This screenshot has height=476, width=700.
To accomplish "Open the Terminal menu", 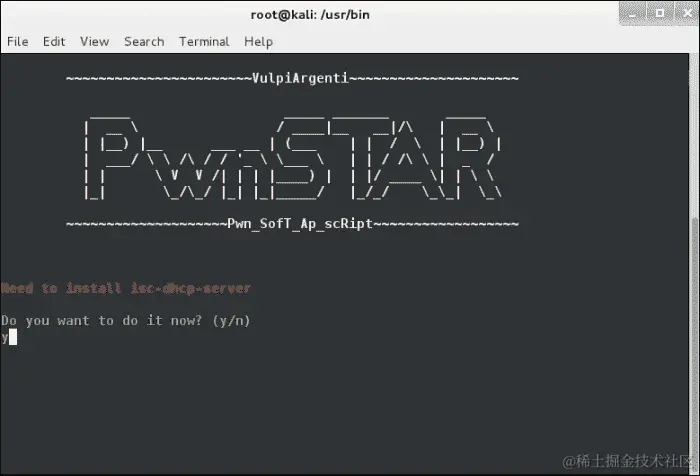I will (204, 42).
